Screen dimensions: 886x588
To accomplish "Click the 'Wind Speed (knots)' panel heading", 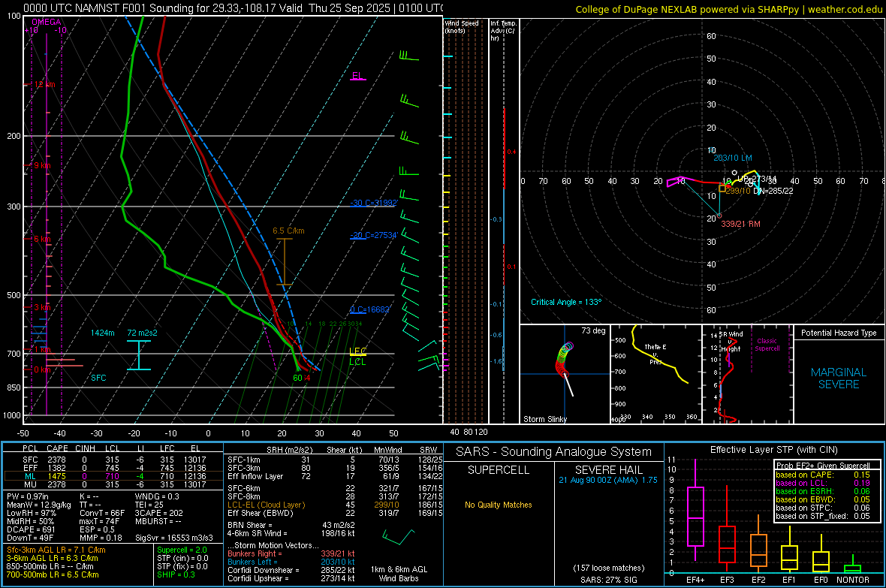I will tap(462, 26).
